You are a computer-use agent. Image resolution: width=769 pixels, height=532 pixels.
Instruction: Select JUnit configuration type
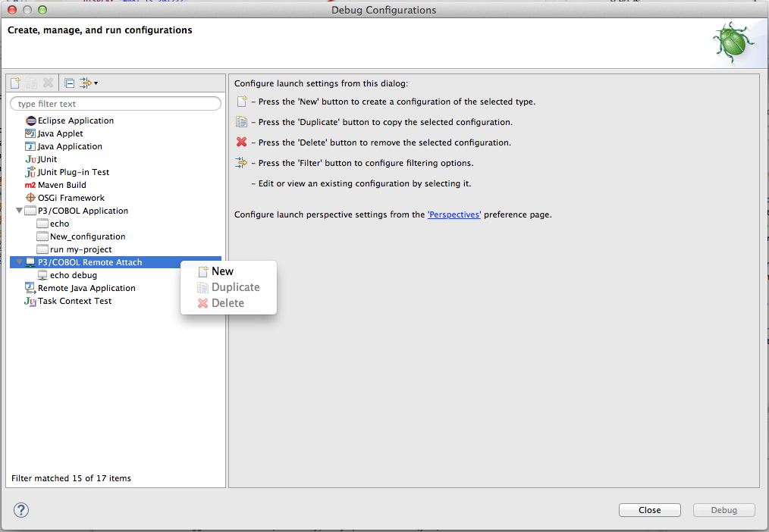coord(47,159)
